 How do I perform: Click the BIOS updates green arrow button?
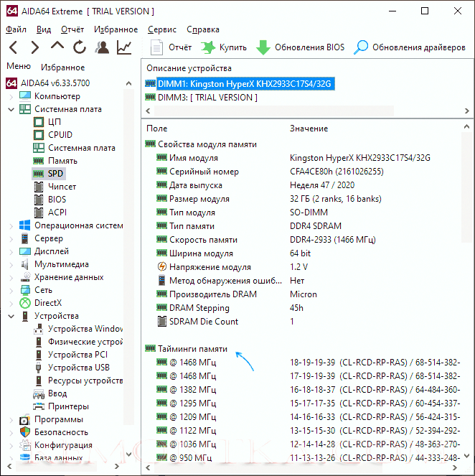(300, 47)
